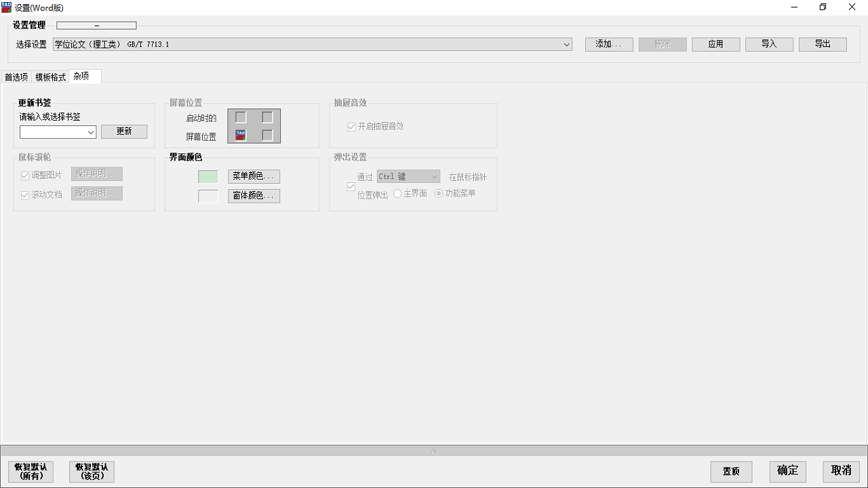Viewport: 868px width, 488px height.
Task: Collapse the 设置管理 section with the minus bar
Action: [96, 25]
